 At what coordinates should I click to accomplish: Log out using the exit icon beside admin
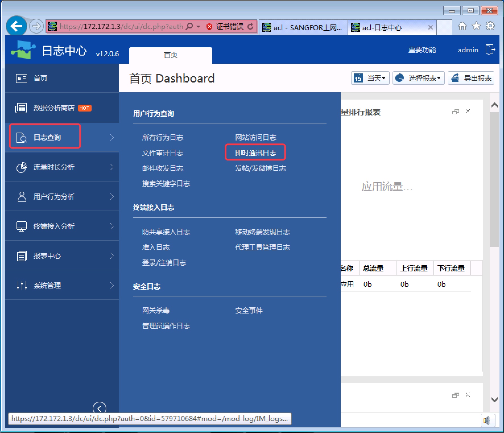coord(490,50)
